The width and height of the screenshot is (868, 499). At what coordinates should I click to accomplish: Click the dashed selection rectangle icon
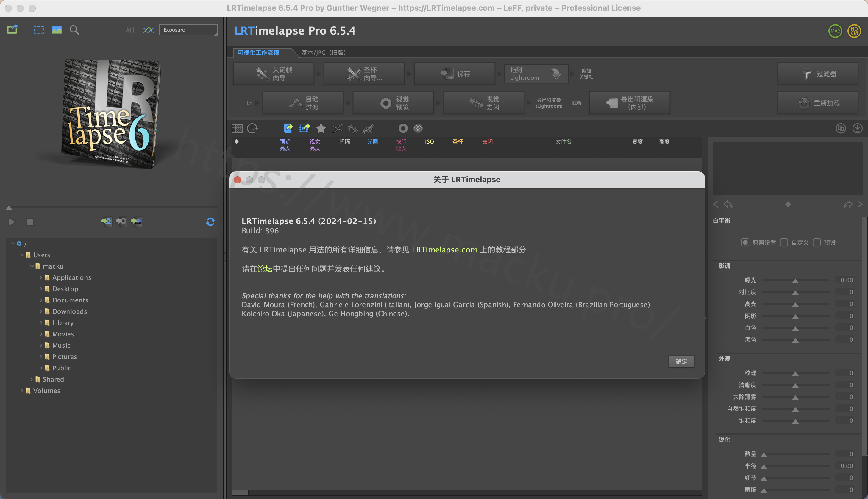pyautogui.click(x=39, y=30)
